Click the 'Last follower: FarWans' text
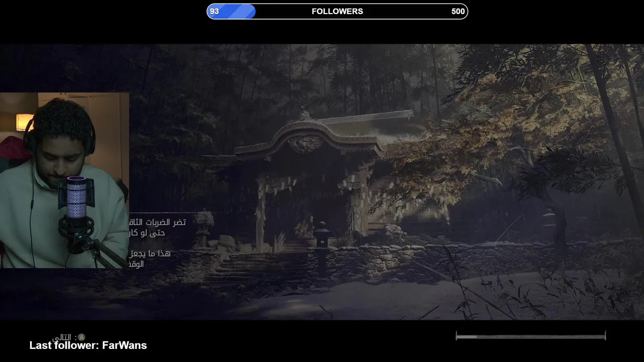This screenshot has width=644, height=362. click(x=88, y=345)
